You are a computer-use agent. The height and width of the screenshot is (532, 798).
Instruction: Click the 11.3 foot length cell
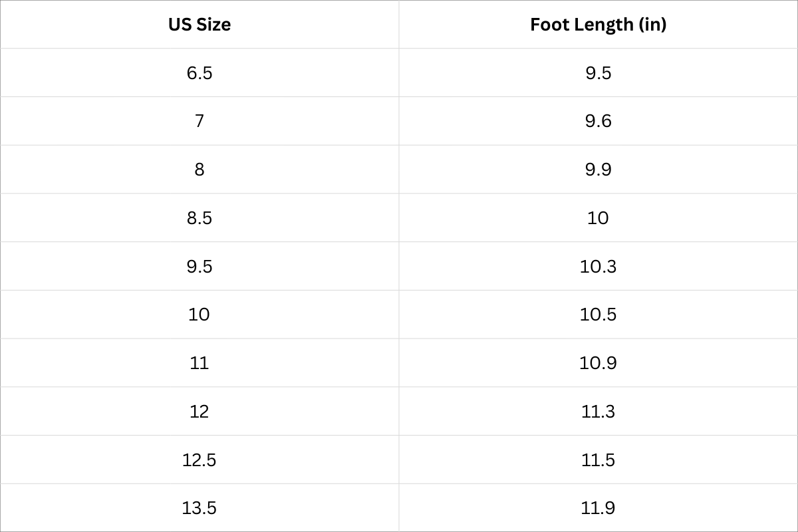point(598,412)
